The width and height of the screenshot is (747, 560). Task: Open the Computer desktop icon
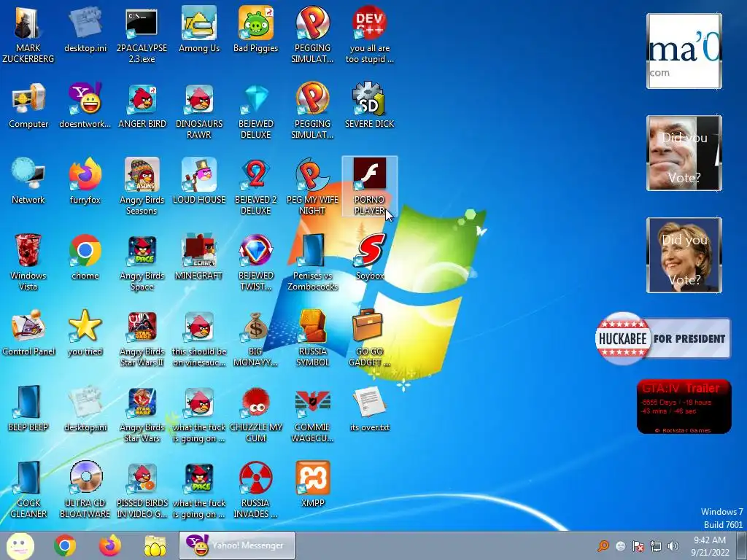point(28,106)
